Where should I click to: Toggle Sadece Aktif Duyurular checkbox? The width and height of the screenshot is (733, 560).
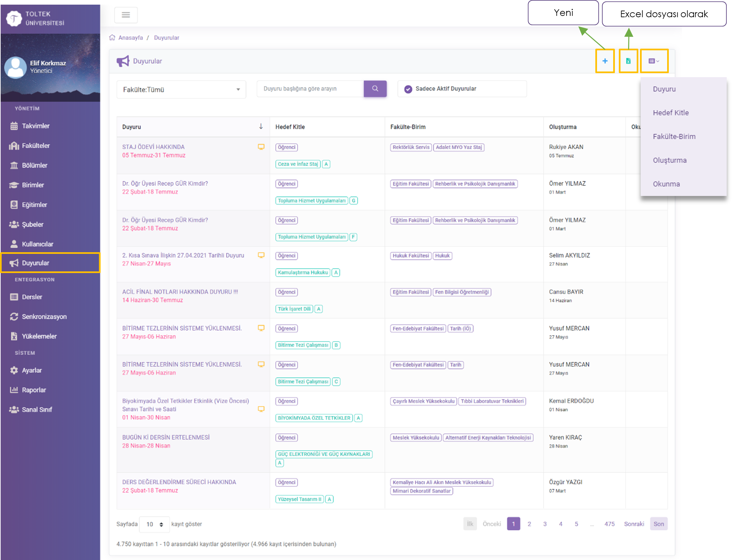pos(408,89)
